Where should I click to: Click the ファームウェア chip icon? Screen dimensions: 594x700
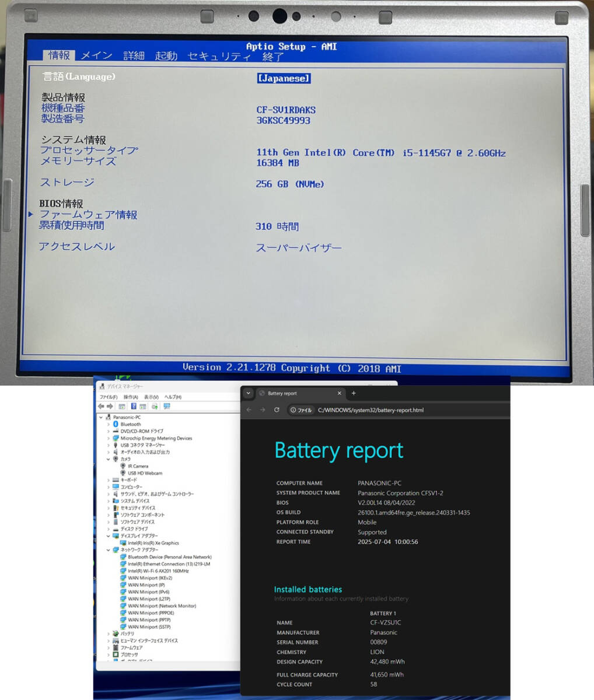point(116,647)
